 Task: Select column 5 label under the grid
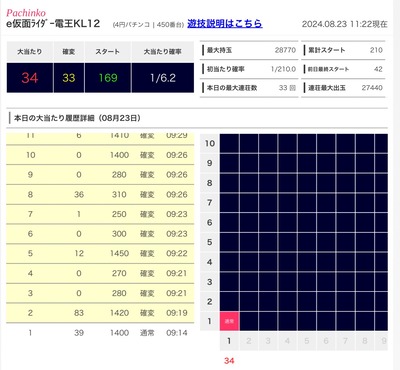pos(307,341)
